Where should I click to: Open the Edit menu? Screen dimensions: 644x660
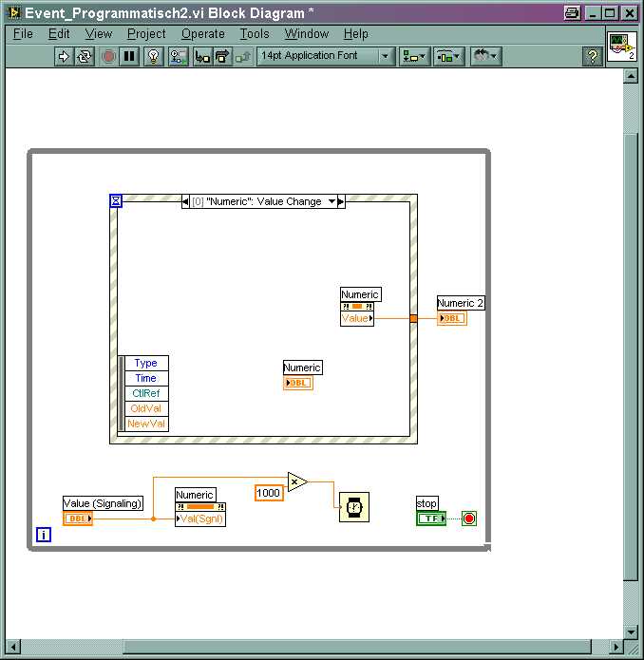[59, 33]
